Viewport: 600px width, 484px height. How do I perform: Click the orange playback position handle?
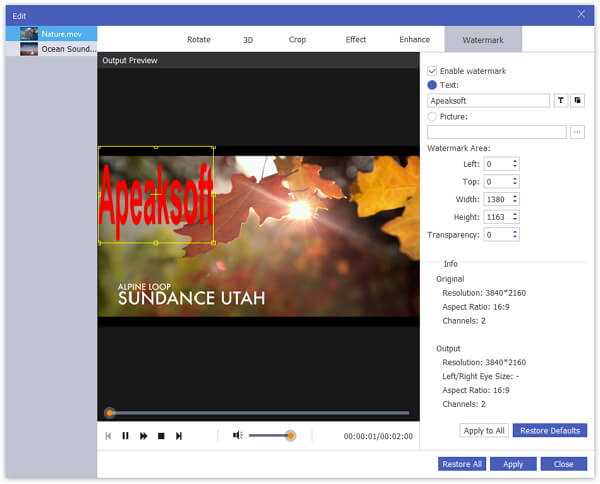[x=110, y=413]
